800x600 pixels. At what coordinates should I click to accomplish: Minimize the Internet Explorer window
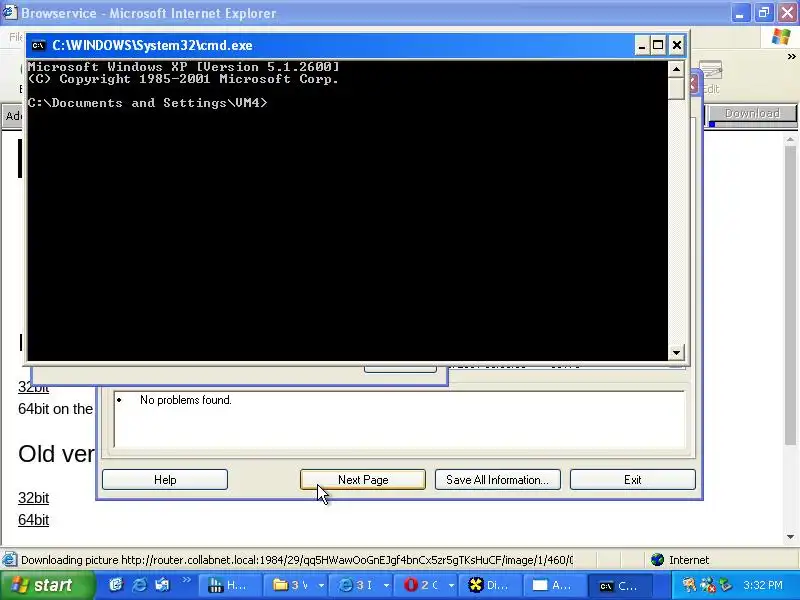[740, 13]
